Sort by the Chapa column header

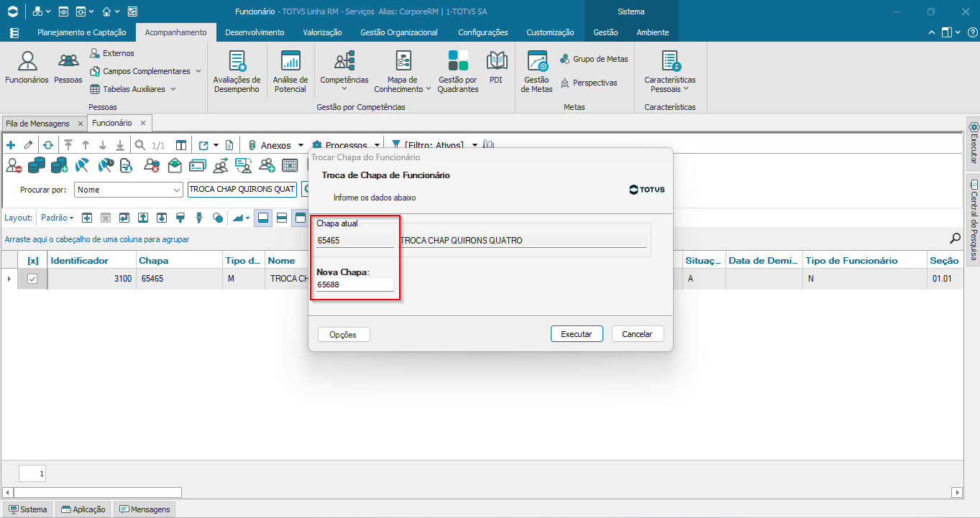click(178, 260)
